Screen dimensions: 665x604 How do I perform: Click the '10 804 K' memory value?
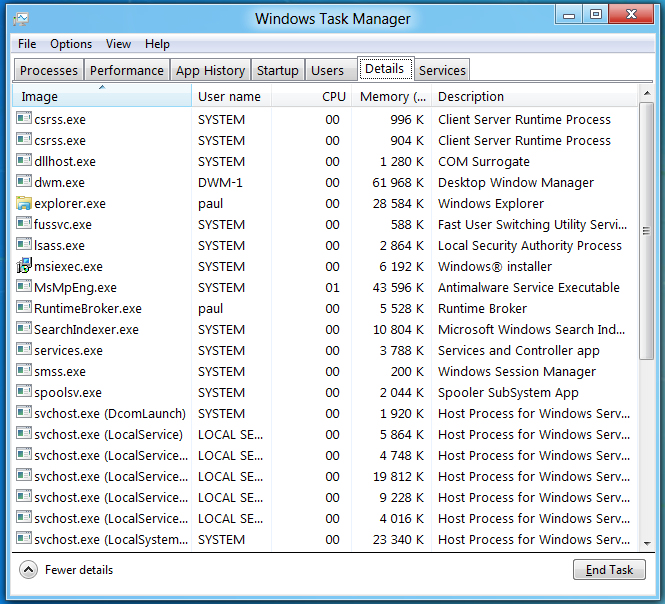click(x=398, y=330)
